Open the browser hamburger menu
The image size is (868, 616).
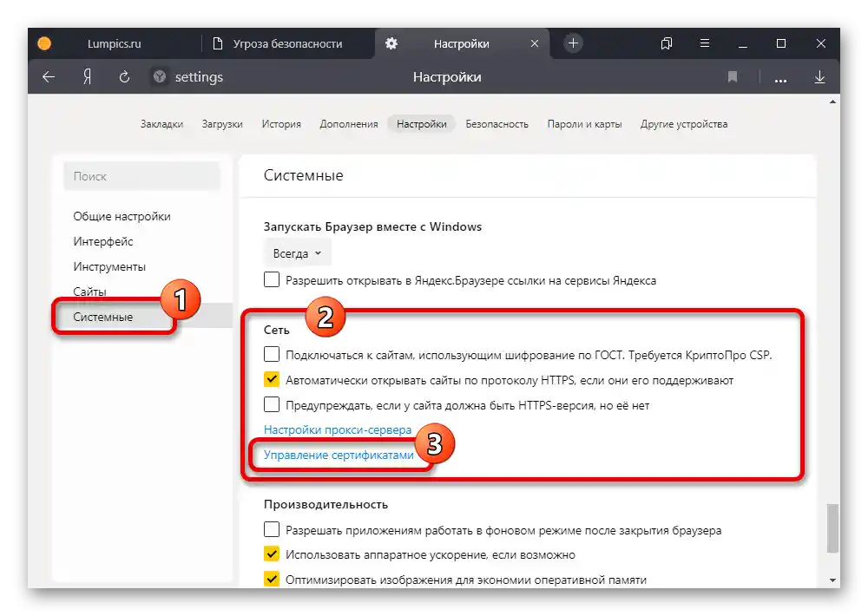point(705,43)
